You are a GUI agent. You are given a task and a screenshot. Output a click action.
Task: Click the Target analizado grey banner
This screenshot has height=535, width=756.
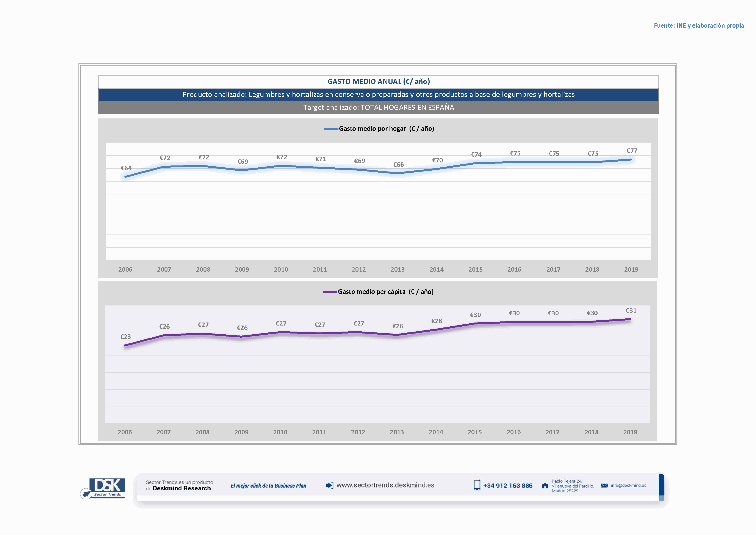point(378,107)
